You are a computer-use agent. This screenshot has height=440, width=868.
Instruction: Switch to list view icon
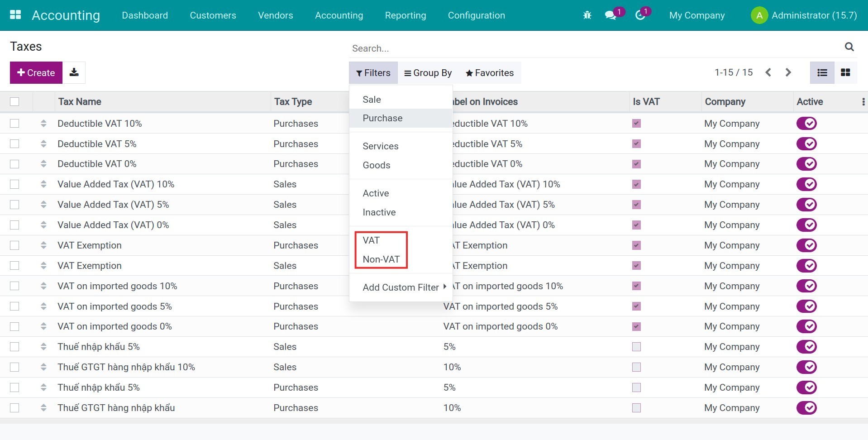(x=822, y=72)
